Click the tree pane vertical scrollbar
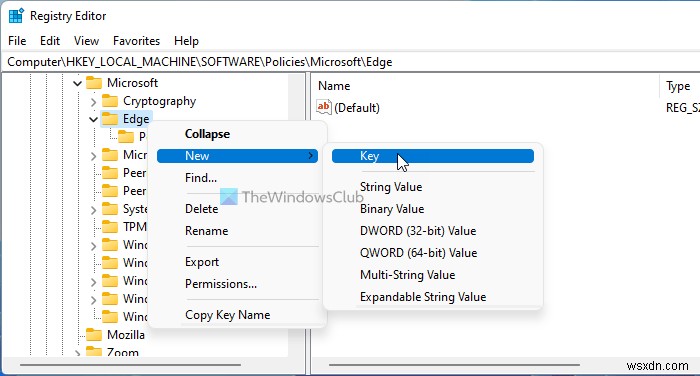700x376 pixels. pos(296,214)
